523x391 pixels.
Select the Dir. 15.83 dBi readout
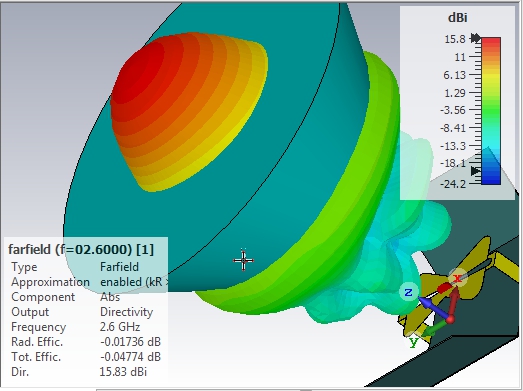[79, 372]
